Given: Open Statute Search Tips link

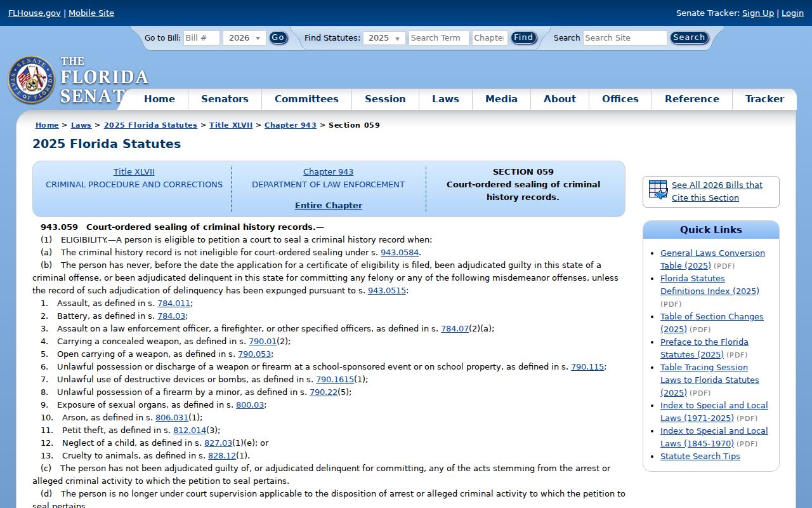Looking at the screenshot, I should coord(700,457).
